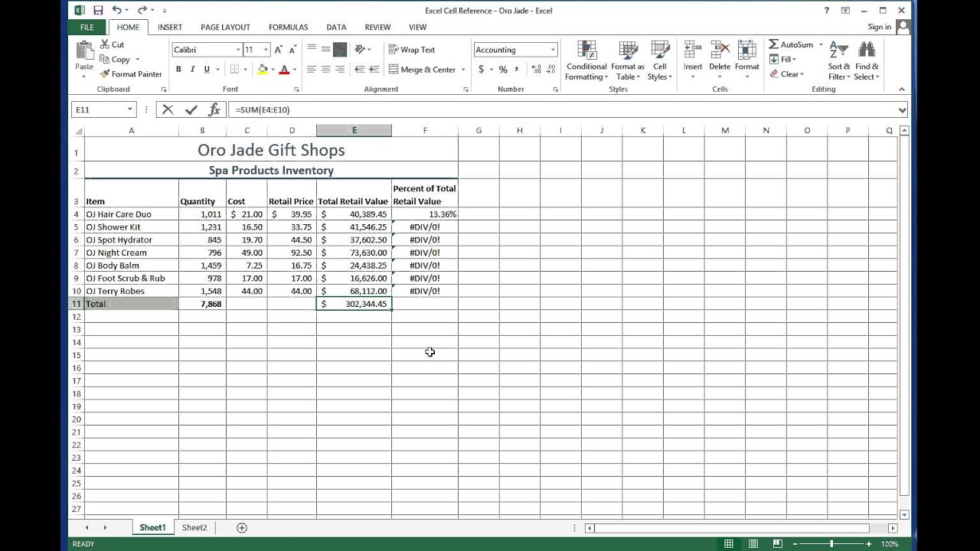Viewport: 980px width, 551px height.
Task: Open the font size dropdown
Action: [266, 50]
